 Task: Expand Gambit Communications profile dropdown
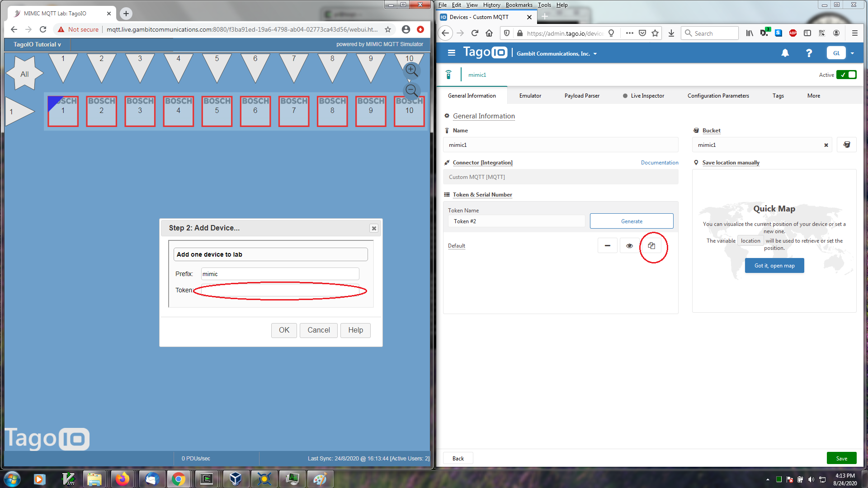[557, 53]
